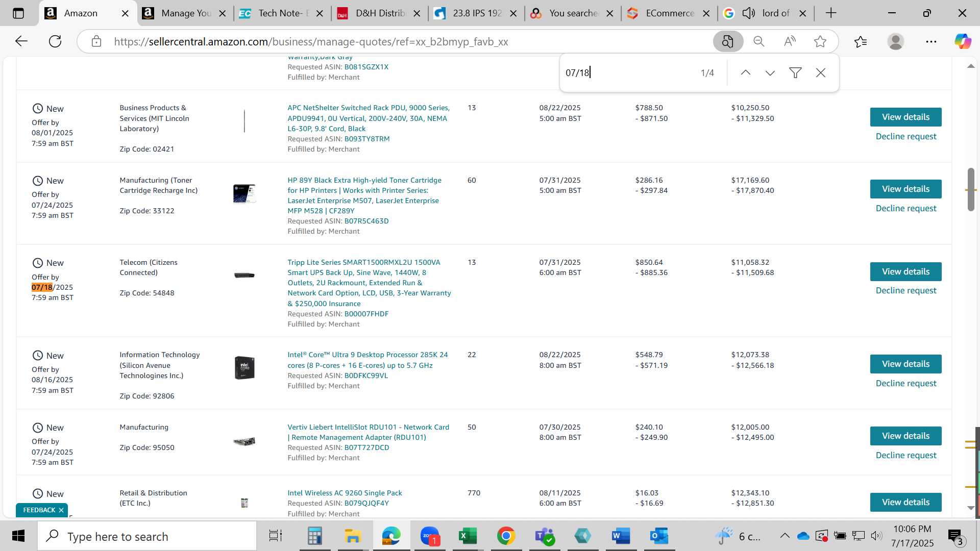Switch to the 23.8 IPS 192 tab
This screenshot has height=551, width=980.
tap(477, 13)
